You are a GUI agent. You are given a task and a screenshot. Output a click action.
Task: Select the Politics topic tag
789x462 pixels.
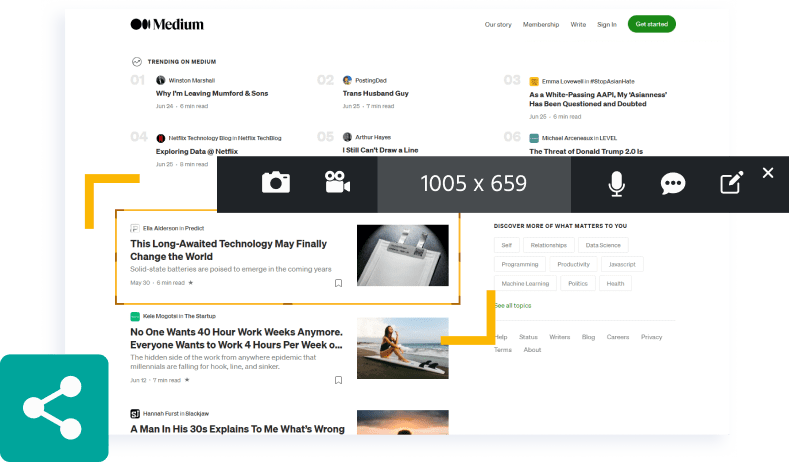pyautogui.click(x=578, y=283)
